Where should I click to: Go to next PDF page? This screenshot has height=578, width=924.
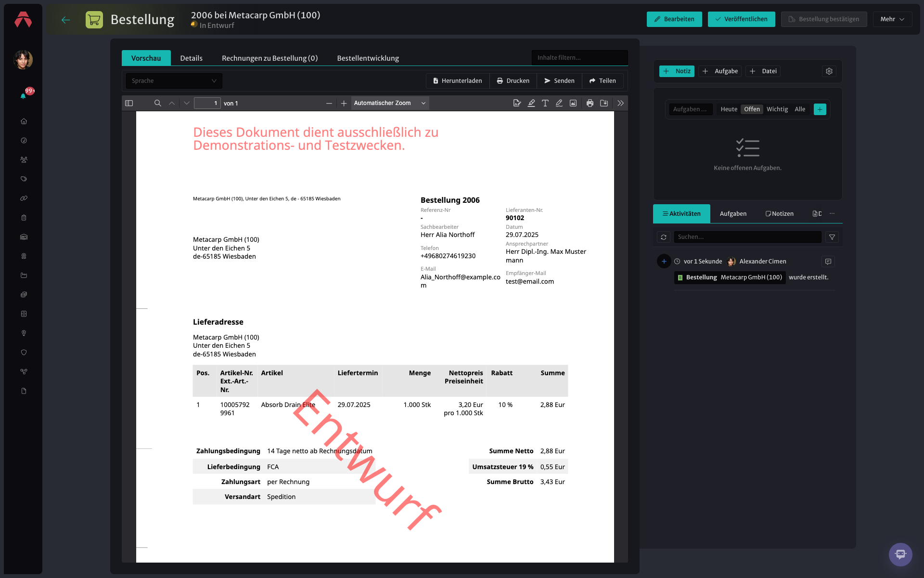pyautogui.click(x=187, y=103)
